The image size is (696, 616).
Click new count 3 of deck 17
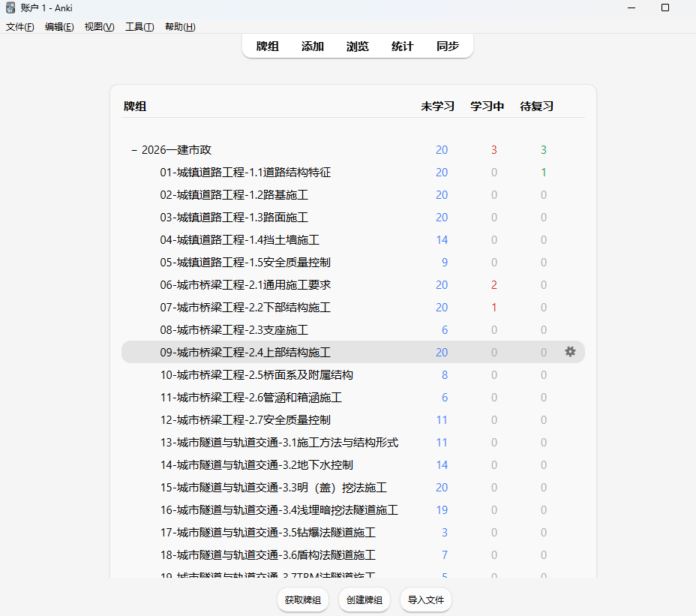445,533
